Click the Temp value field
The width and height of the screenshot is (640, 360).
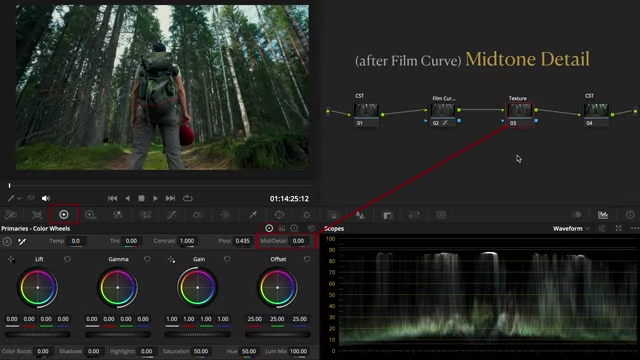(x=76, y=241)
